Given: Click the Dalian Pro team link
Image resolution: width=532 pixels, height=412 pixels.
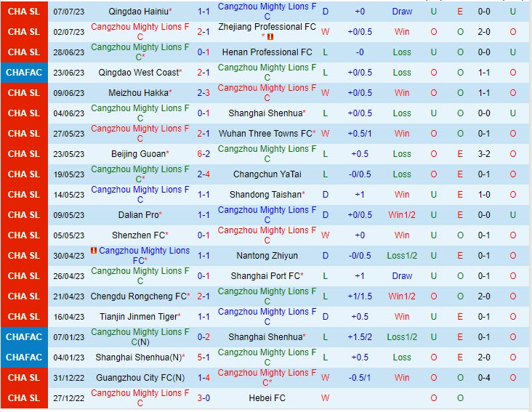Looking at the screenshot, I should click(138, 215).
